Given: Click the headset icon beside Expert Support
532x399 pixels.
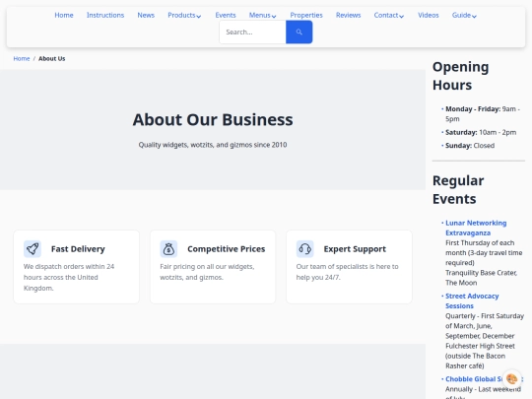Looking at the screenshot, I should [305, 249].
